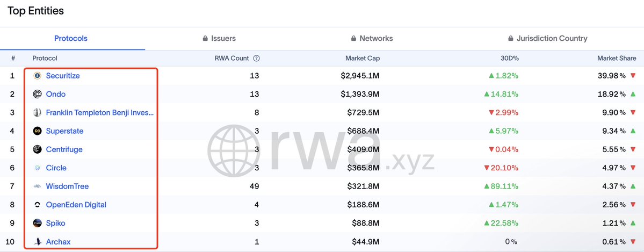Click the Franklin Templeton logo icon
Screen dimensions: 644x252
coord(38,113)
